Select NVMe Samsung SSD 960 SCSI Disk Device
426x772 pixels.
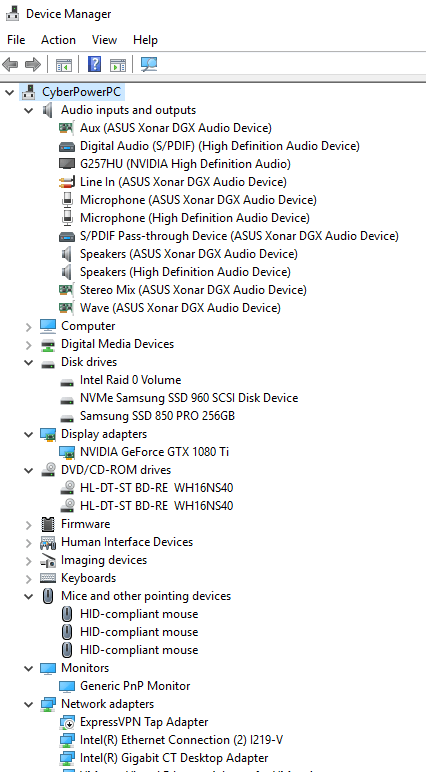coord(189,398)
